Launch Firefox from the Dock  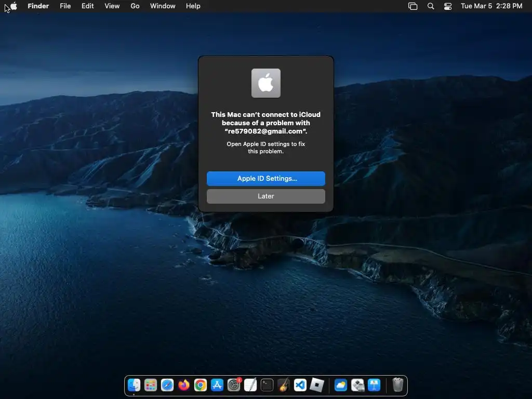pyautogui.click(x=184, y=385)
